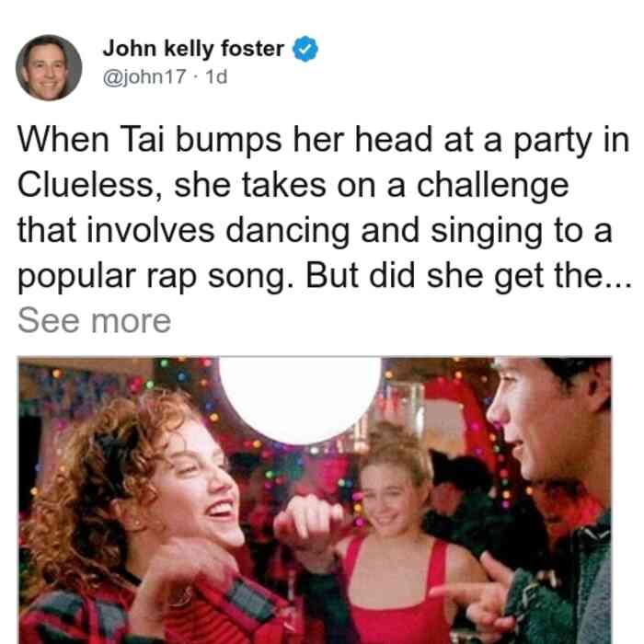Expand the tweet with See more
This screenshot has width=644, height=644.
tap(94, 321)
